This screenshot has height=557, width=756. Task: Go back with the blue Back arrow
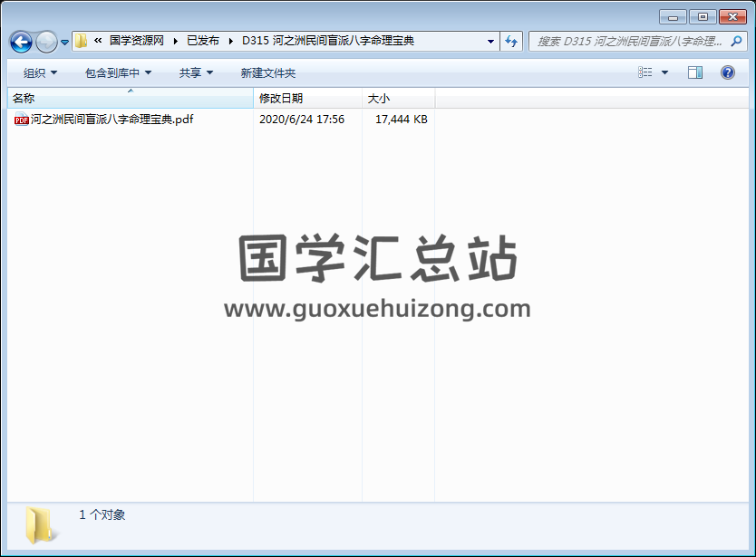coord(21,42)
